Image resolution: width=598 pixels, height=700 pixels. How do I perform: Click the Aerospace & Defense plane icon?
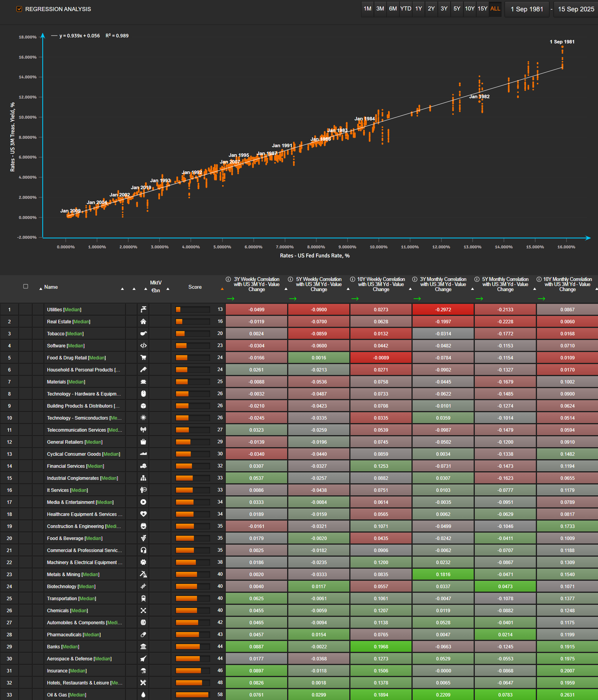143,659
